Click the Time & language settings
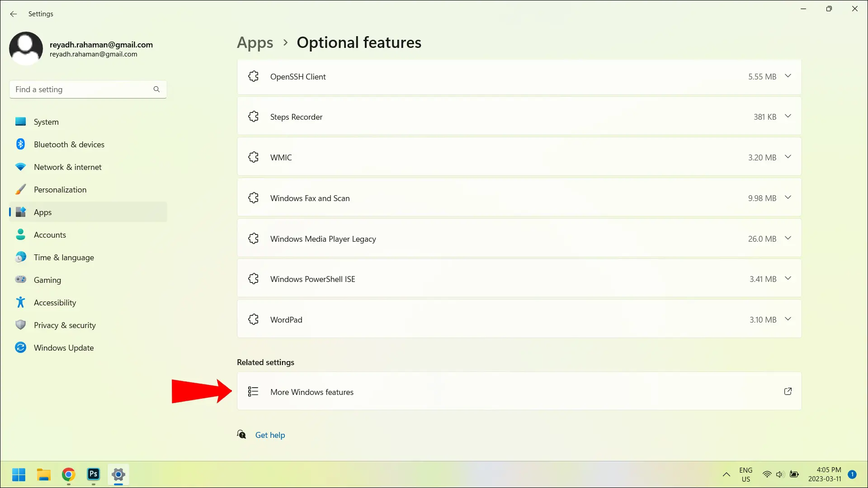 64,257
